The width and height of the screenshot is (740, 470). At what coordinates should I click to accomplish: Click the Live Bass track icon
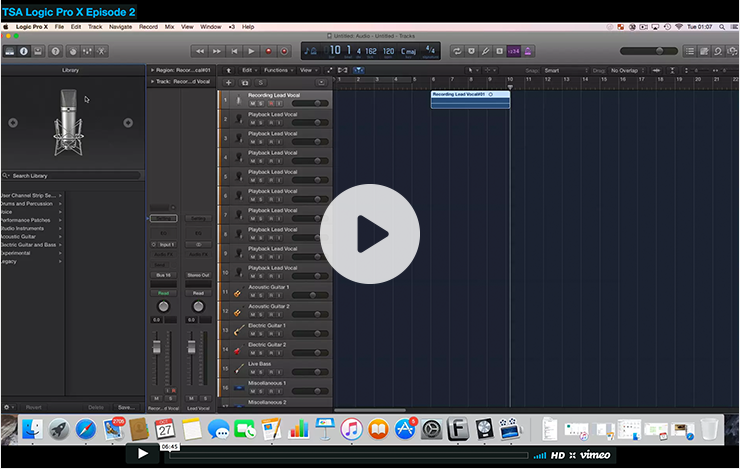[x=239, y=369]
